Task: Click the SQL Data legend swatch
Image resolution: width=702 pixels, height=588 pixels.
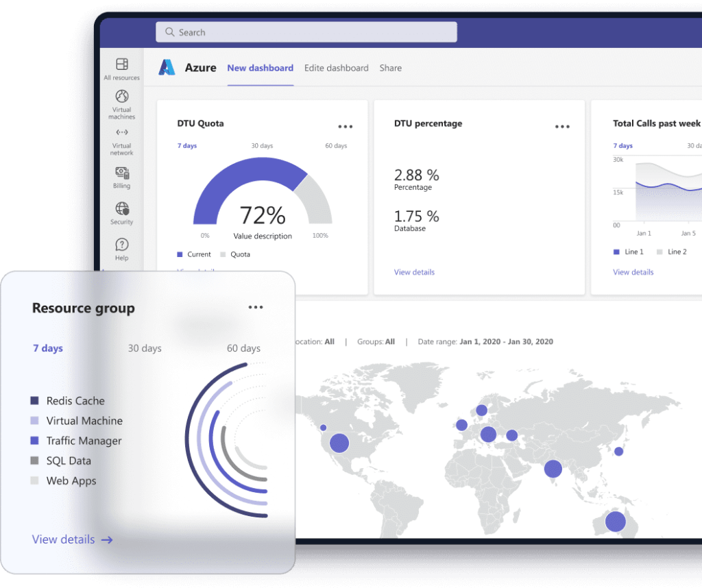Action: click(x=34, y=461)
